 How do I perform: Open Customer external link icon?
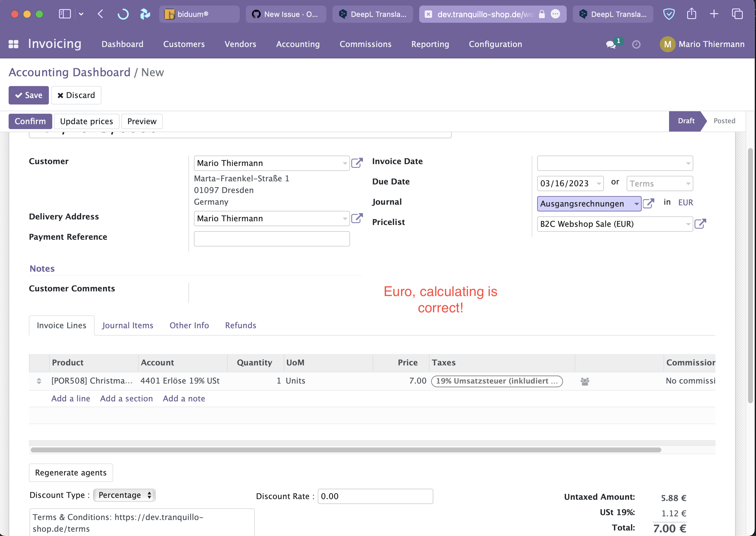point(357,163)
